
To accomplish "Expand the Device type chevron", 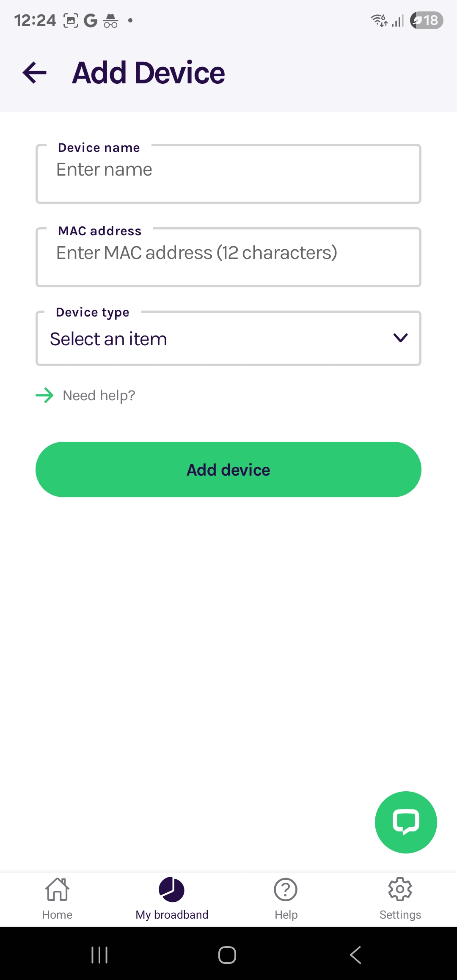I will coord(400,338).
